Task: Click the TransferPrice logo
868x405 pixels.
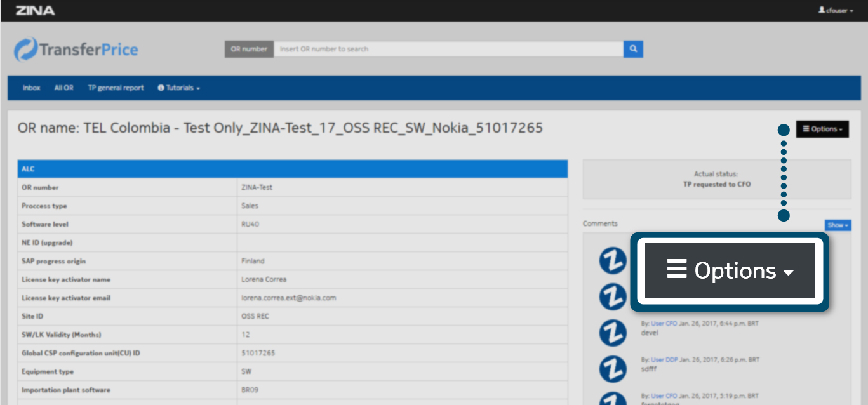Action: (76, 50)
